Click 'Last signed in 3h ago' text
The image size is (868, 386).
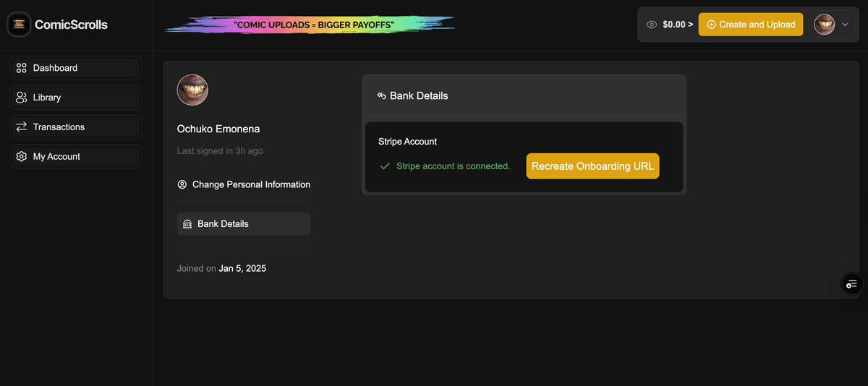220,151
